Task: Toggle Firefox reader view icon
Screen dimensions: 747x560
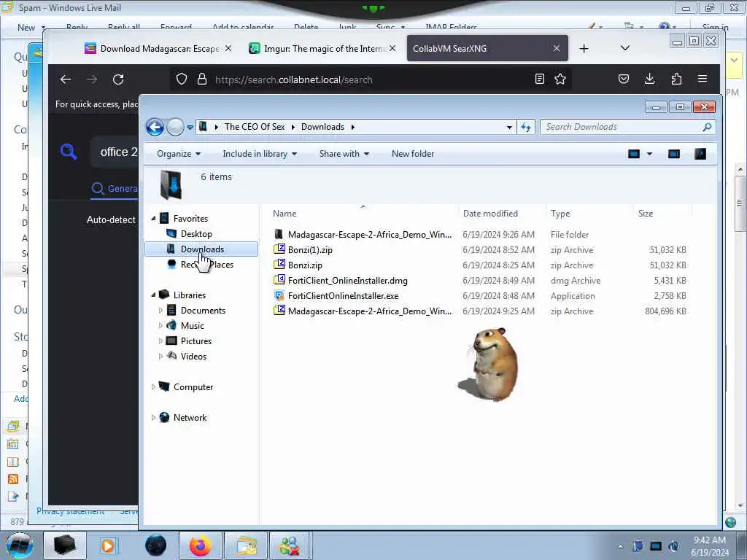Action: coord(539,79)
